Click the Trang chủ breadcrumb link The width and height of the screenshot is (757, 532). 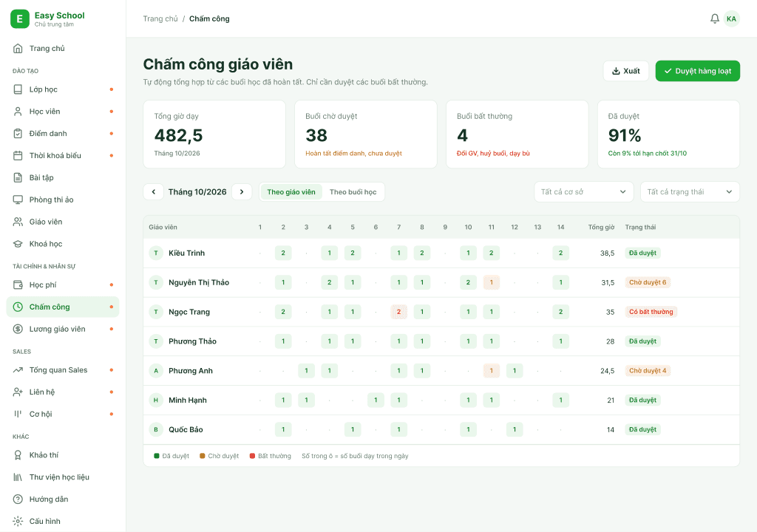(x=160, y=18)
